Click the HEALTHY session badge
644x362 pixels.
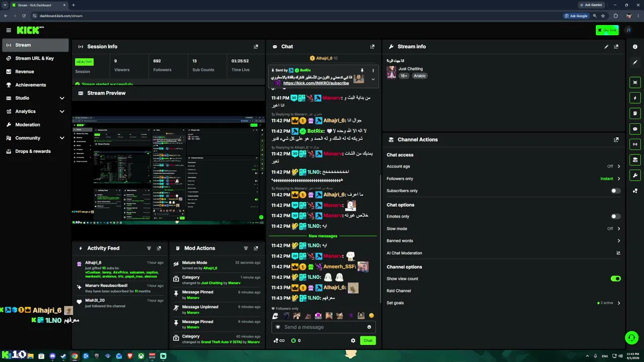[85, 62]
